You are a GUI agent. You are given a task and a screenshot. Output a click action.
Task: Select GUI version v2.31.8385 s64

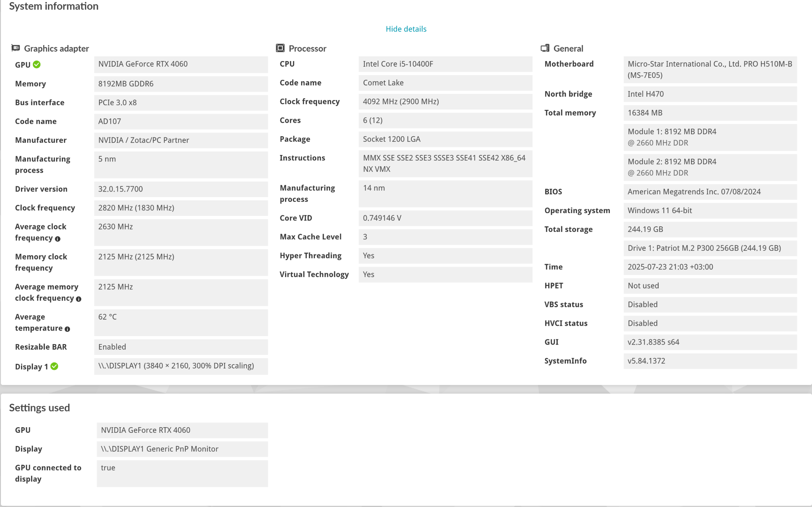[710, 342]
